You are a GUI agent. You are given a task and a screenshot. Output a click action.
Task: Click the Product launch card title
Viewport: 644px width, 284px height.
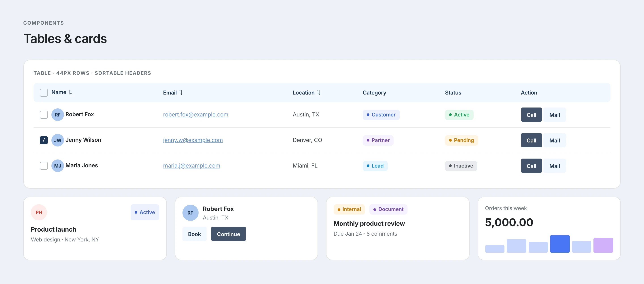click(x=53, y=229)
